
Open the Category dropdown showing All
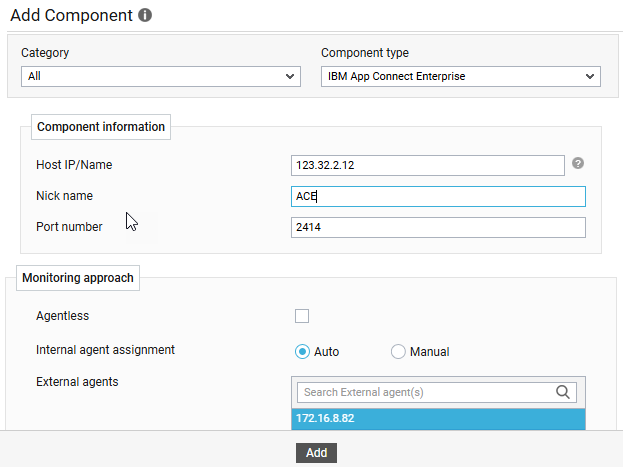pos(160,76)
